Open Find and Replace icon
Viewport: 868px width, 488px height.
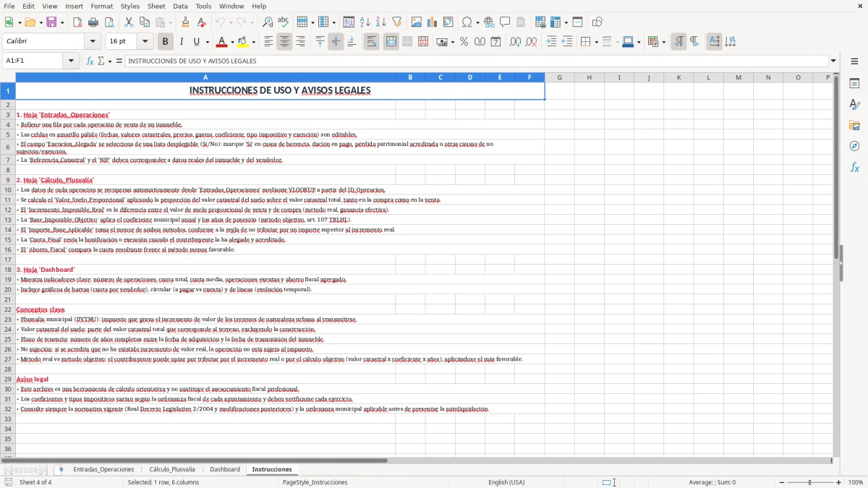click(x=268, y=22)
